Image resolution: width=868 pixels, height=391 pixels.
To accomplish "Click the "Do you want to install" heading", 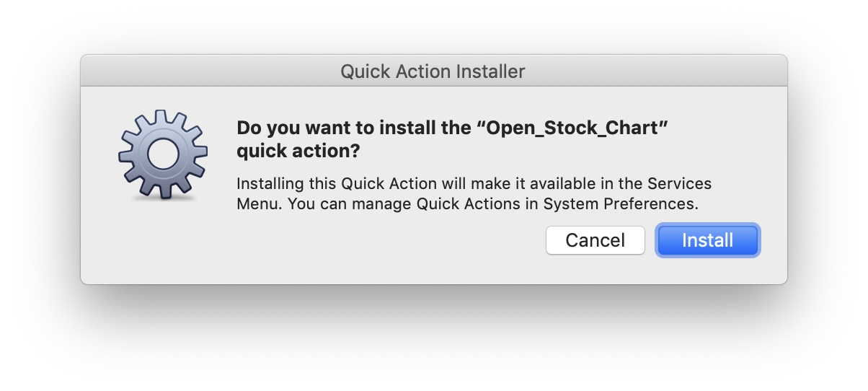I will pyautogui.click(x=354, y=129).
